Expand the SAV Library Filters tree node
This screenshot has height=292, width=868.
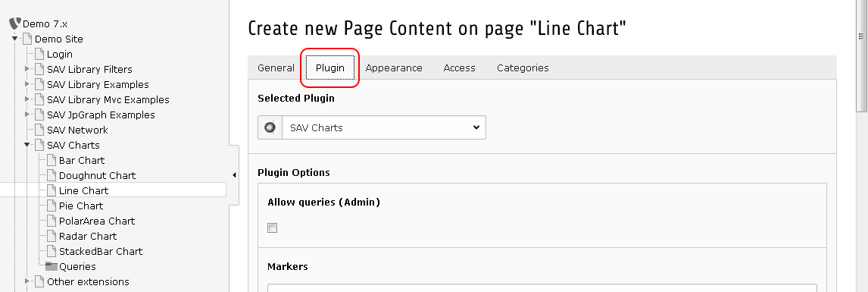27,69
